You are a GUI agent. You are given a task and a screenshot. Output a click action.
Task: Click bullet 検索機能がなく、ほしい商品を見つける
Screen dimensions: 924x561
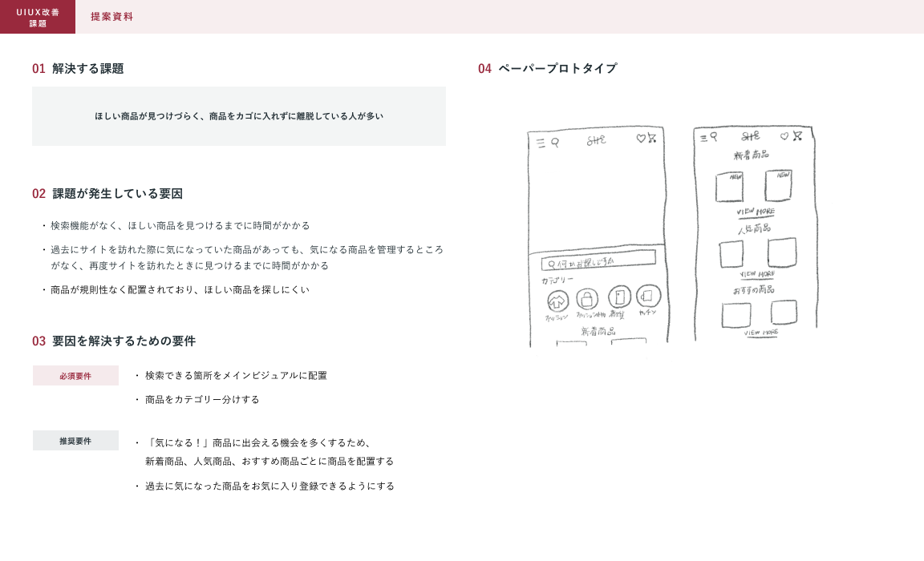[x=180, y=225]
